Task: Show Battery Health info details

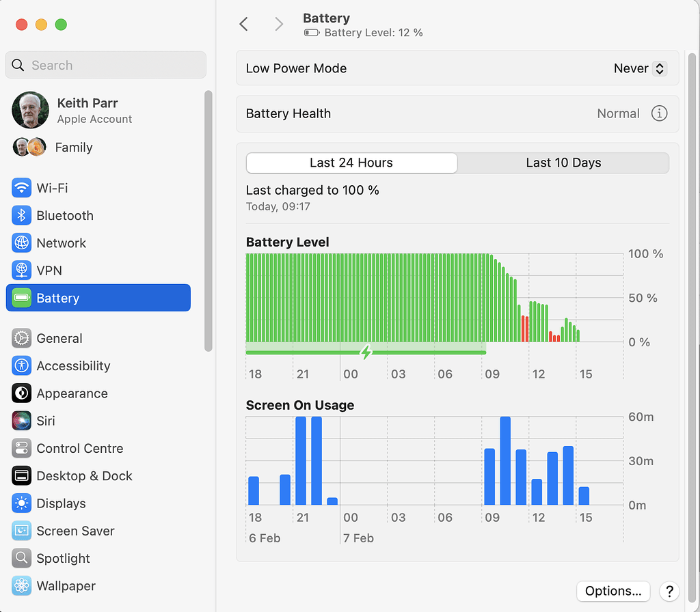Action: [x=659, y=113]
